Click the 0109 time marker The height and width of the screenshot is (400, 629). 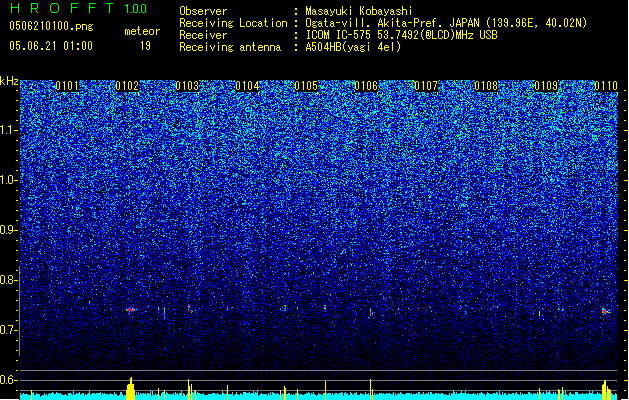pos(546,86)
